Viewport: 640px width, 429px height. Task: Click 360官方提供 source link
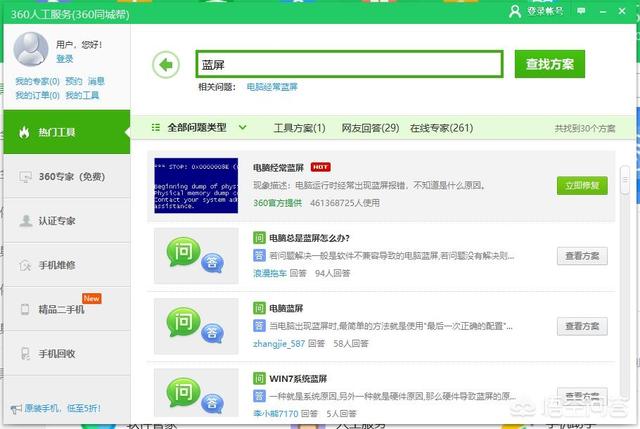tap(278, 203)
